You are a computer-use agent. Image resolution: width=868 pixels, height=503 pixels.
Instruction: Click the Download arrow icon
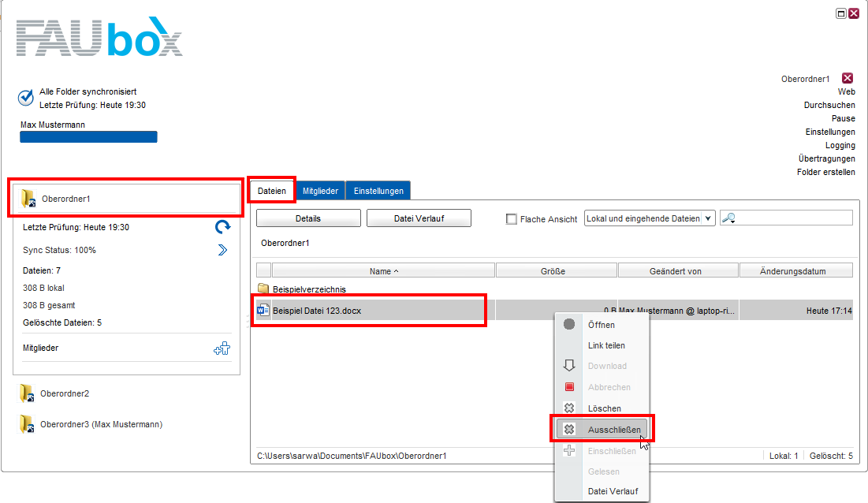569,365
